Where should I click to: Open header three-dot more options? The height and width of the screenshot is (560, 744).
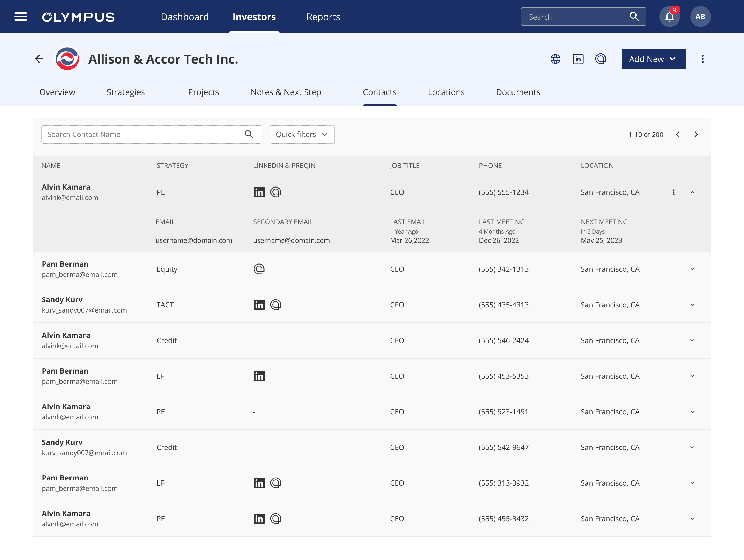point(702,59)
